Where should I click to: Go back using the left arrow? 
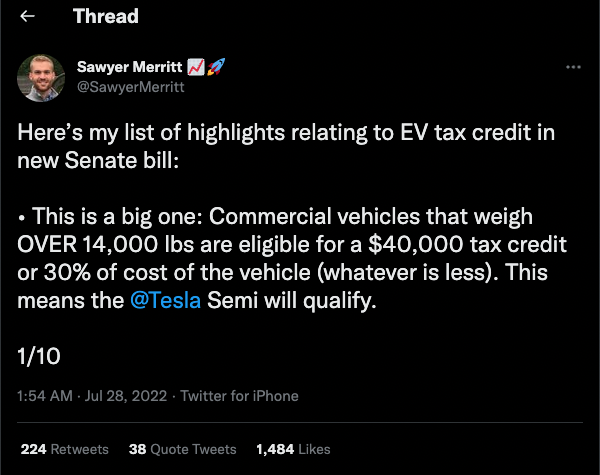[27, 17]
